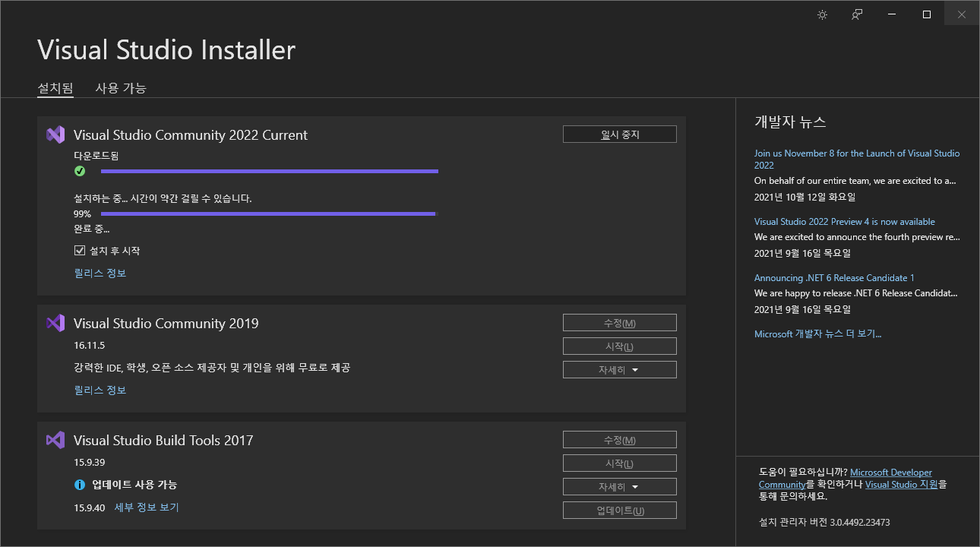The image size is (980, 547).
Task: Open 릴리스 정보 link for Community 2019
Action: (x=100, y=390)
